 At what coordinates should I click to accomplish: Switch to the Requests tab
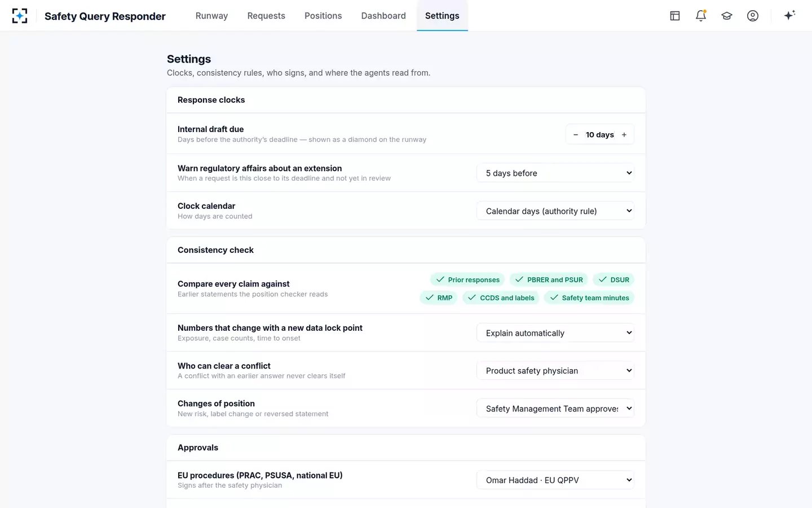point(266,16)
